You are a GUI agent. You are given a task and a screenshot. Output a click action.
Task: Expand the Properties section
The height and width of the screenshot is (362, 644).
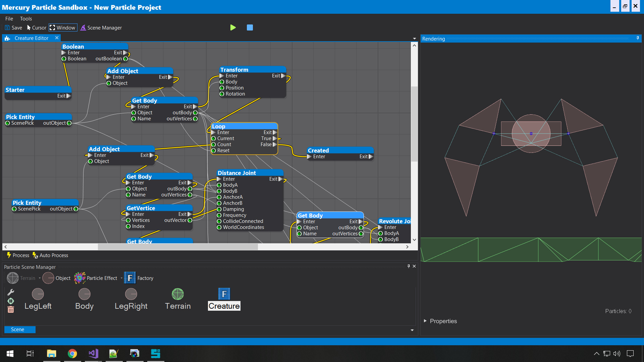coord(425,321)
